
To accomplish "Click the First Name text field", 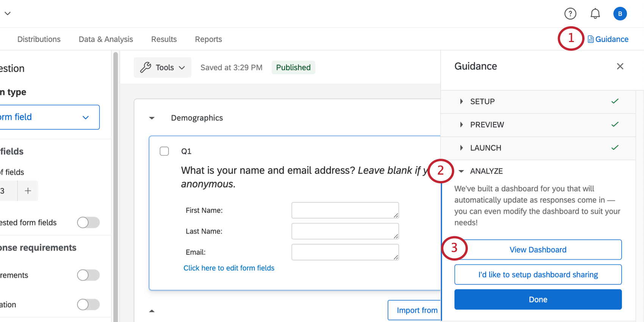I will click(x=345, y=210).
